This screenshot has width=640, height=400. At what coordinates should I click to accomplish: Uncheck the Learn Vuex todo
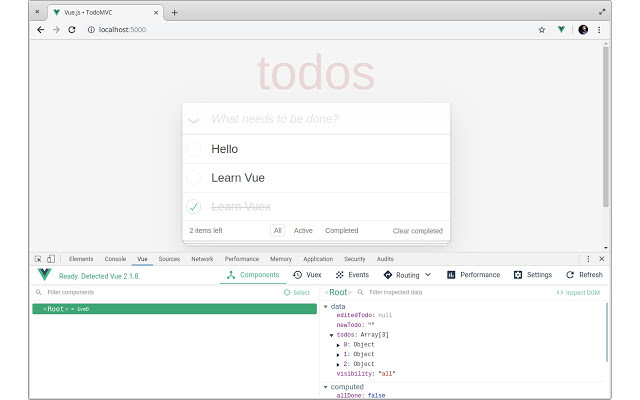point(193,207)
